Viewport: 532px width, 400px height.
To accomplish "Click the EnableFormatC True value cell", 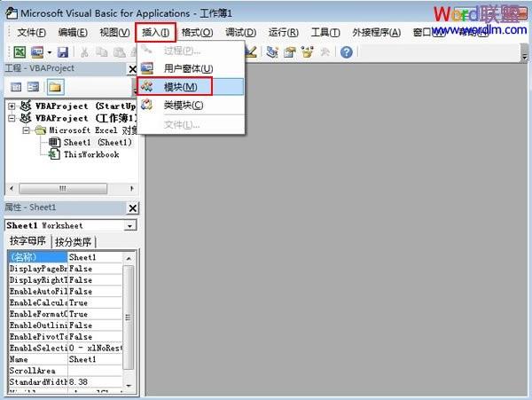I will pos(95,314).
